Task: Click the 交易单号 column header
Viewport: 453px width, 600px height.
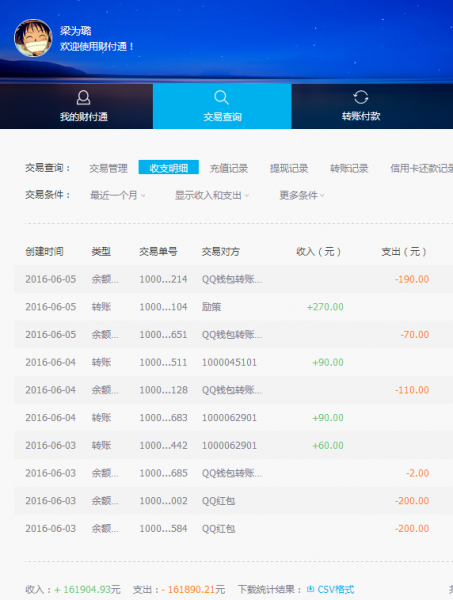Action: coord(158,251)
